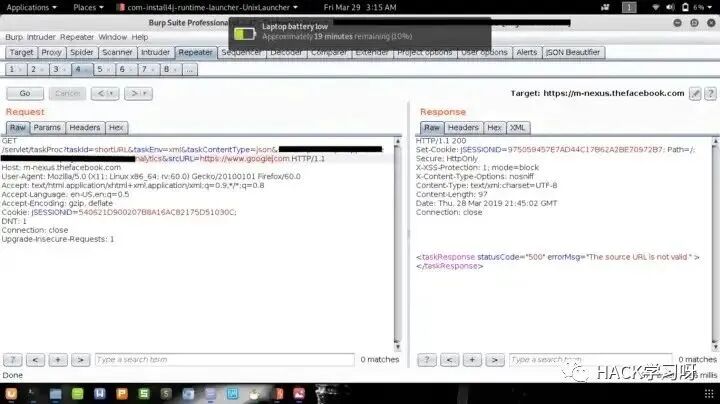This screenshot has height=404, width=720.
Task: Click the plus button in request search bar
Action: tap(58, 360)
